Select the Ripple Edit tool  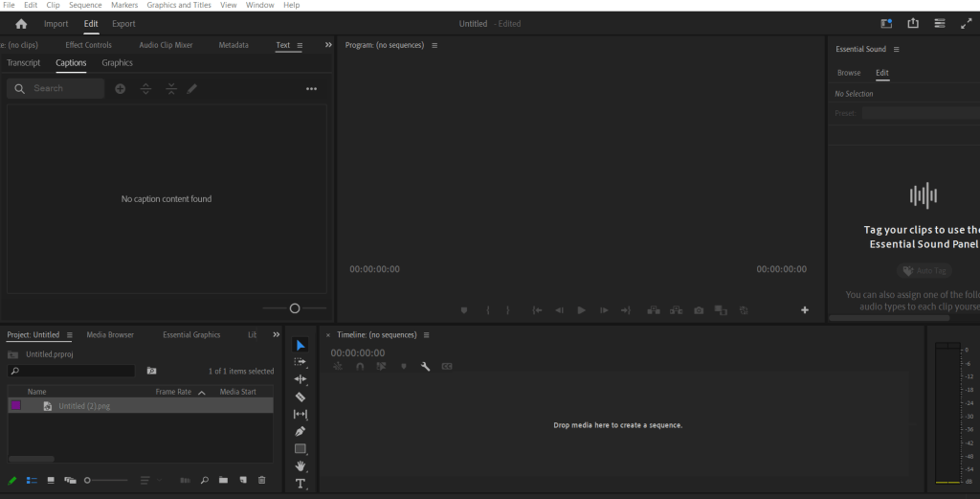301,379
